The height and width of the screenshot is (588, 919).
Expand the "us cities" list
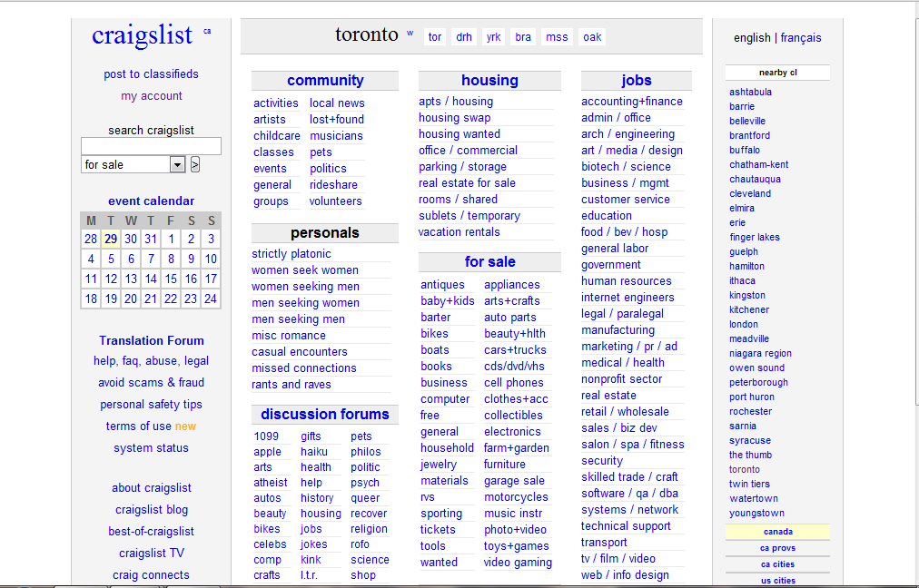click(777, 581)
